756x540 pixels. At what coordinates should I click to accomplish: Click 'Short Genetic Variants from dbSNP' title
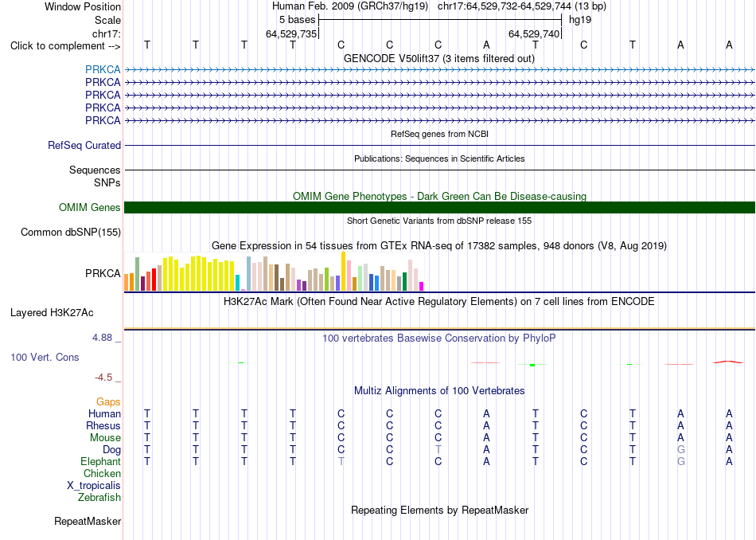coord(439,221)
